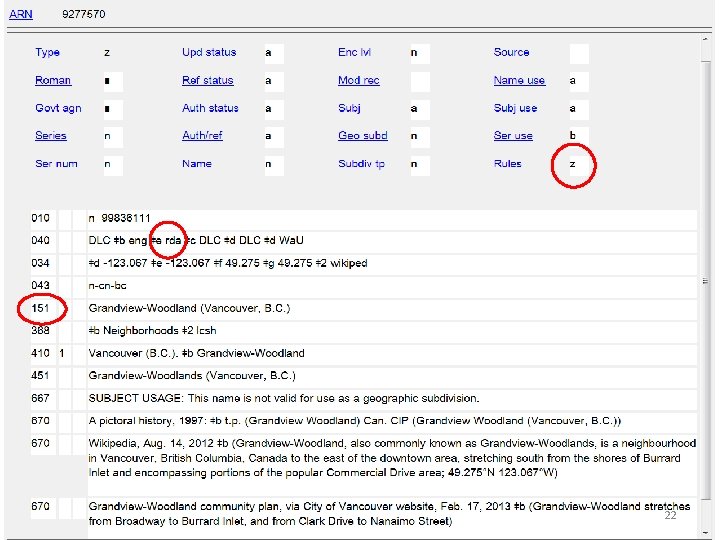720x540 pixels.
Task: Click the 670 A pictoral history field
Action: tap(354, 421)
